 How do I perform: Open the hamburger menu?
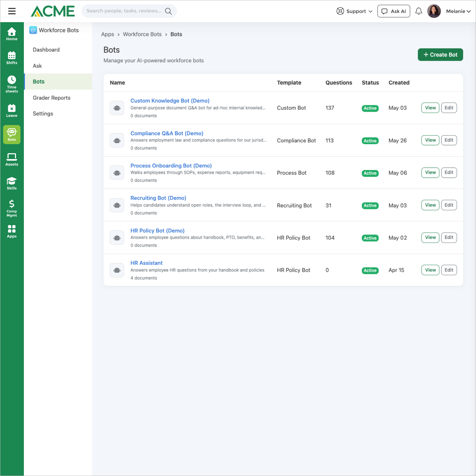tap(12, 11)
